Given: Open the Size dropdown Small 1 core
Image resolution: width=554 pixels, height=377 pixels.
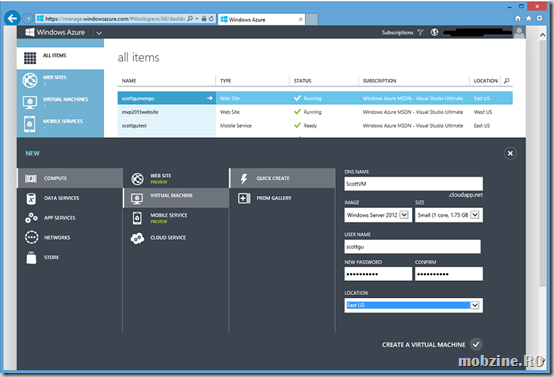Looking at the screenshot, I should [x=449, y=215].
